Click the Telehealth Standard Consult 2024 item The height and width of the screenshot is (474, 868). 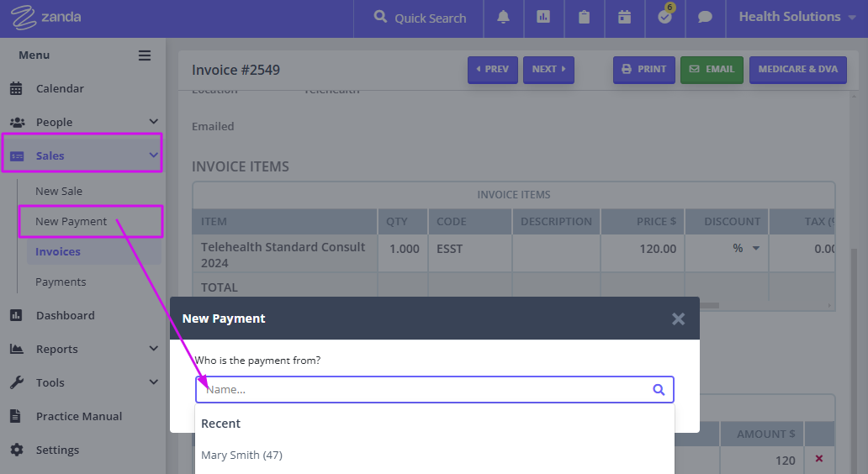click(x=283, y=255)
